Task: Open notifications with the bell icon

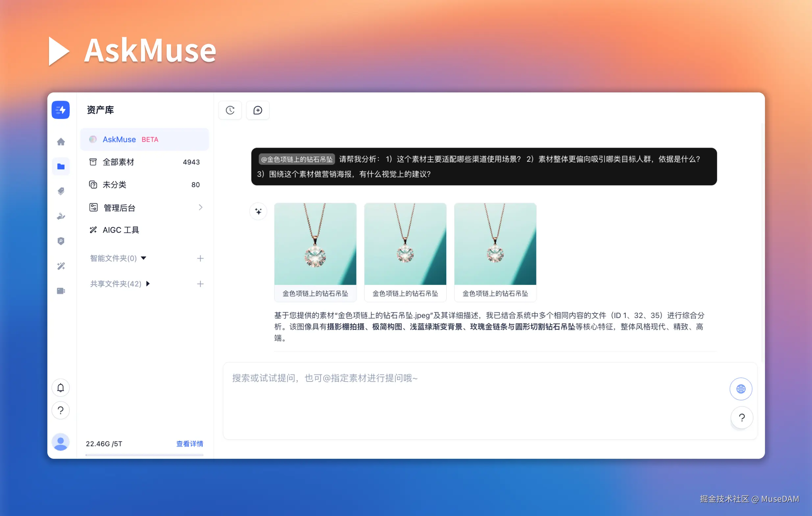Action: click(x=61, y=387)
